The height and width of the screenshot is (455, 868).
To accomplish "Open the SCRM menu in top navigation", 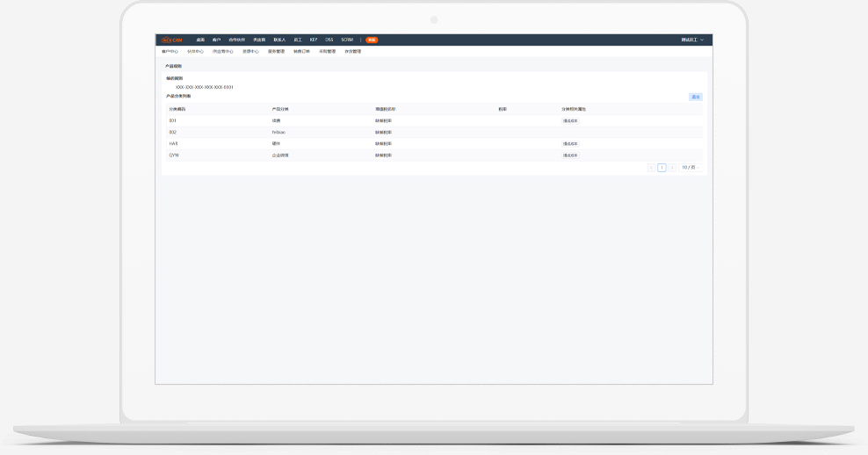I will [x=347, y=40].
